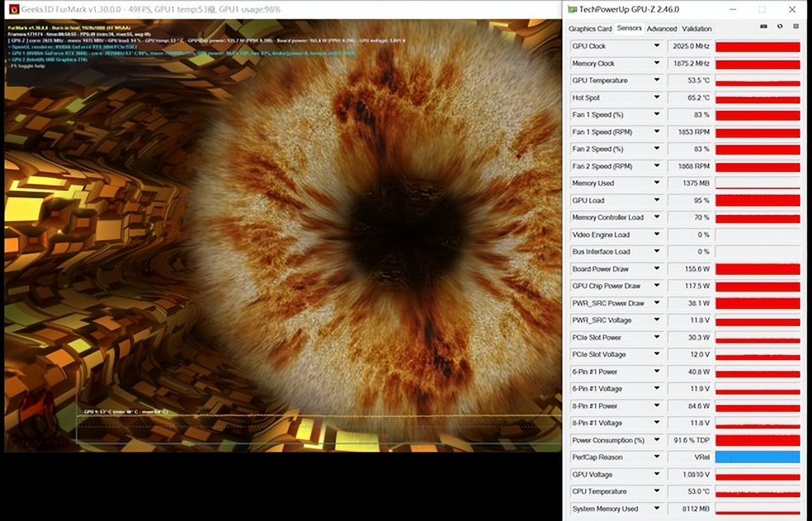Click the PWR_SRC Power Draw value 38.1 W
This screenshot has height=521, width=812.
tap(690, 303)
